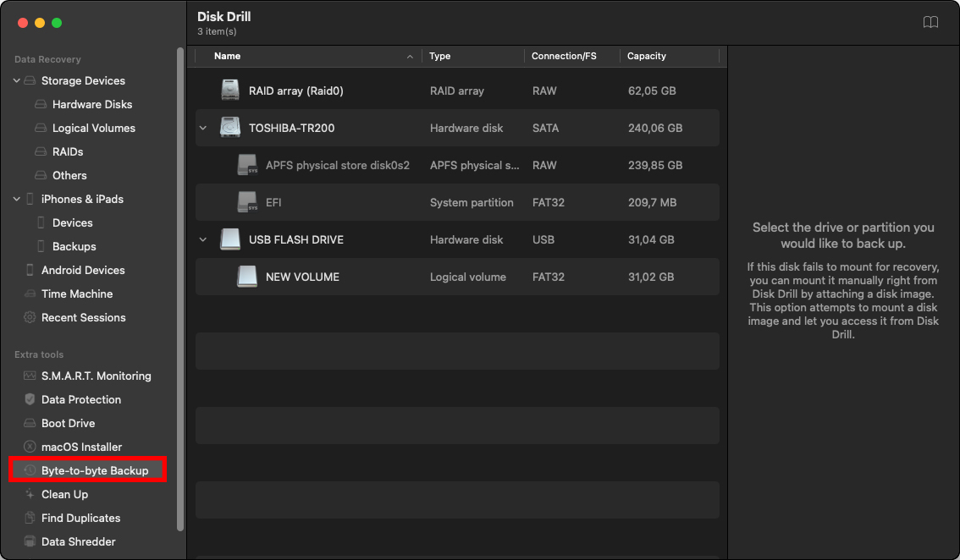Click the macOS Installer icon
Image resolution: width=960 pixels, height=560 pixels.
coord(30,447)
